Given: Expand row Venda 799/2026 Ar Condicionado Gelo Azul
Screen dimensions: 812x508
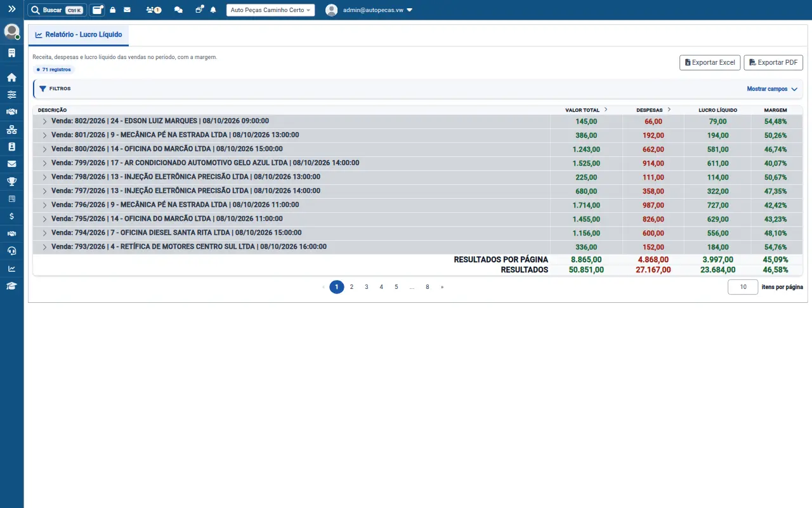Looking at the screenshot, I should tap(44, 163).
